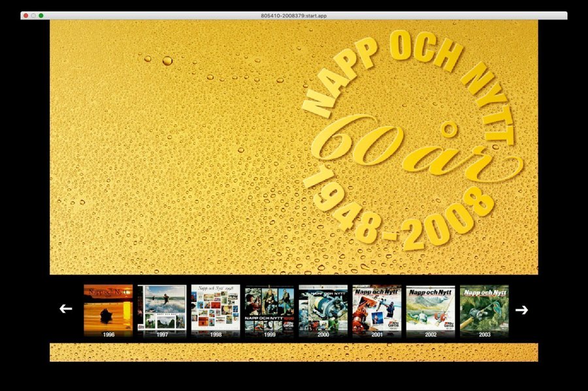Screen dimensions: 588x391
Task: Choose the 2002 Napp och Nytt cover
Action: click(x=431, y=311)
